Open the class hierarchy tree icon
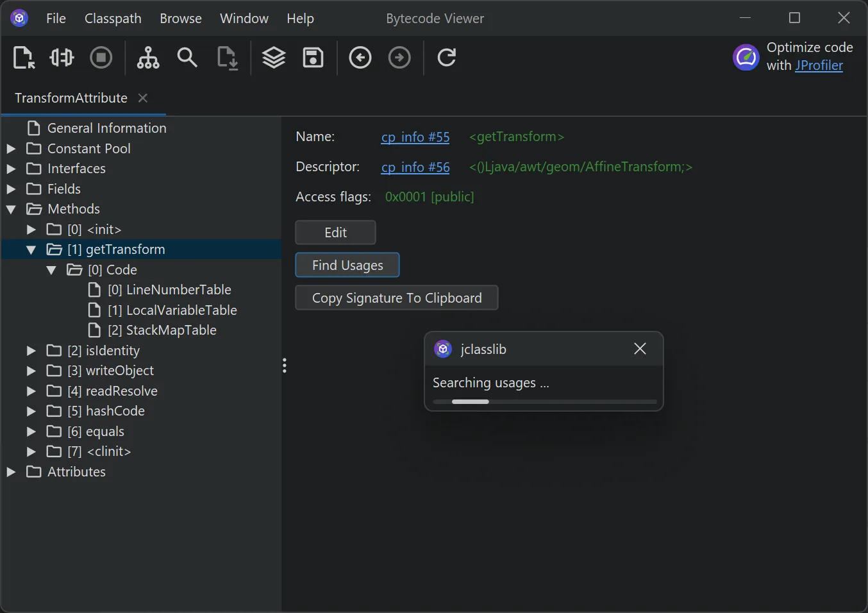The image size is (868, 613). click(x=148, y=58)
